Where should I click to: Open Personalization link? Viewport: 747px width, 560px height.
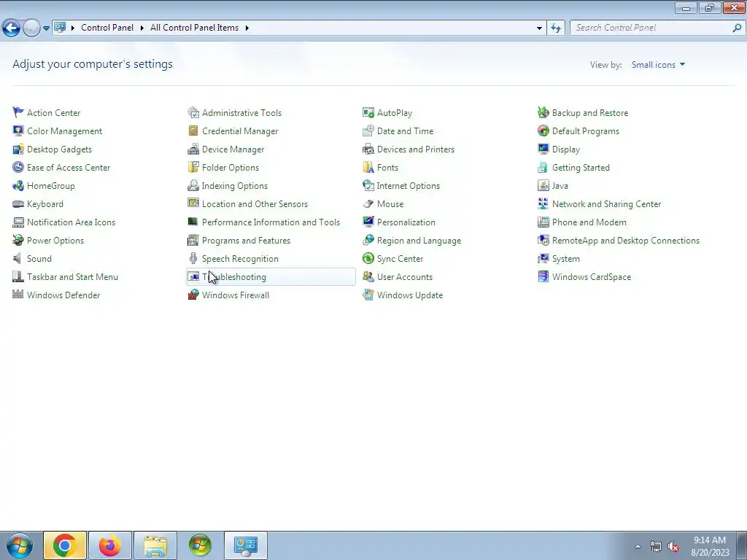[x=406, y=222]
